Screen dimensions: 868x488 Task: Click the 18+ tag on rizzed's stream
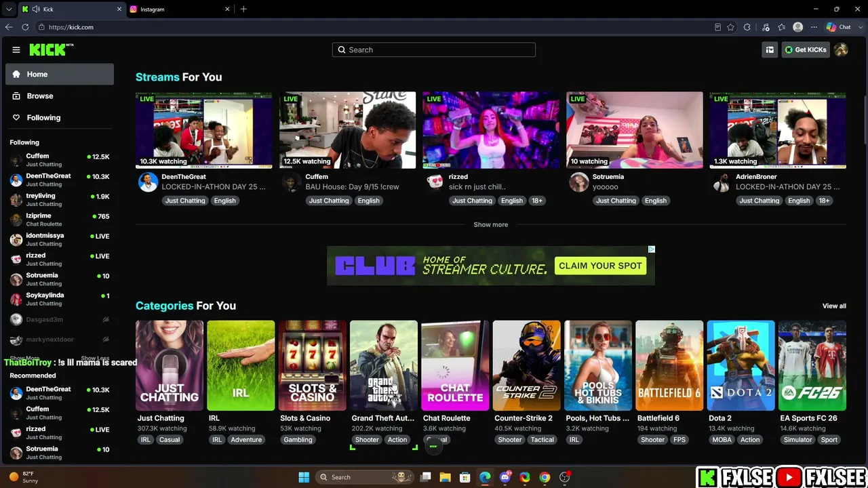coord(537,201)
